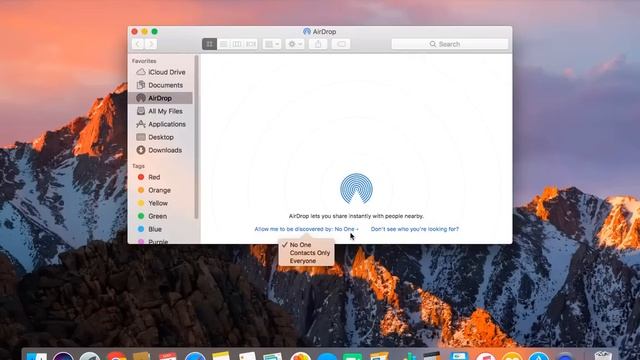Close the AirDrop Finder window
This screenshot has width=640, height=360.
tap(135, 31)
